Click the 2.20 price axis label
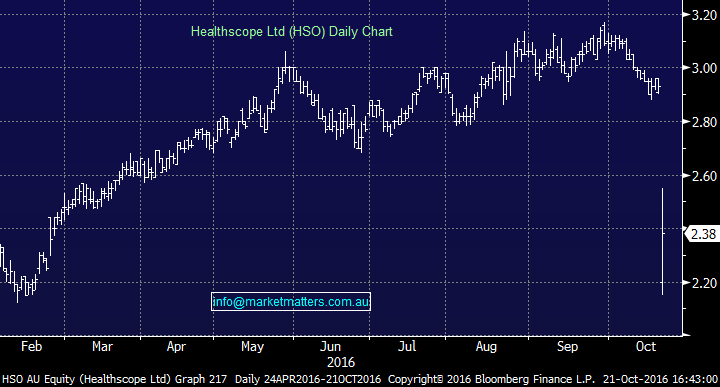Viewport: 720px width, 387px height. tap(704, 283)
